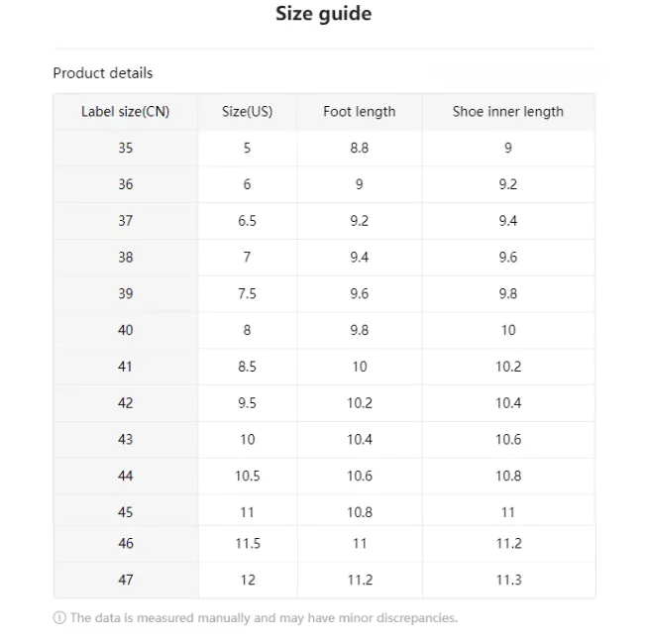647x644 pixels.
Task: Click the shoe inner length 11.3 cell
Action: pos(507,580)
